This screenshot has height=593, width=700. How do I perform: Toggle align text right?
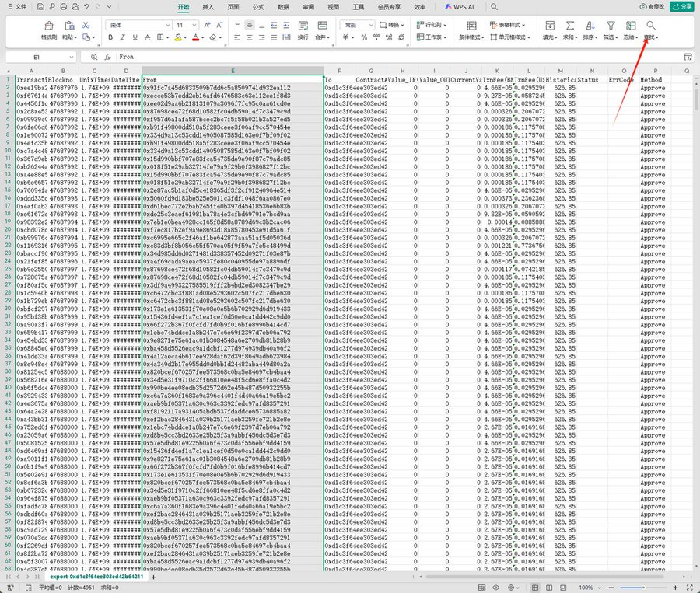(x=261, y=37)
